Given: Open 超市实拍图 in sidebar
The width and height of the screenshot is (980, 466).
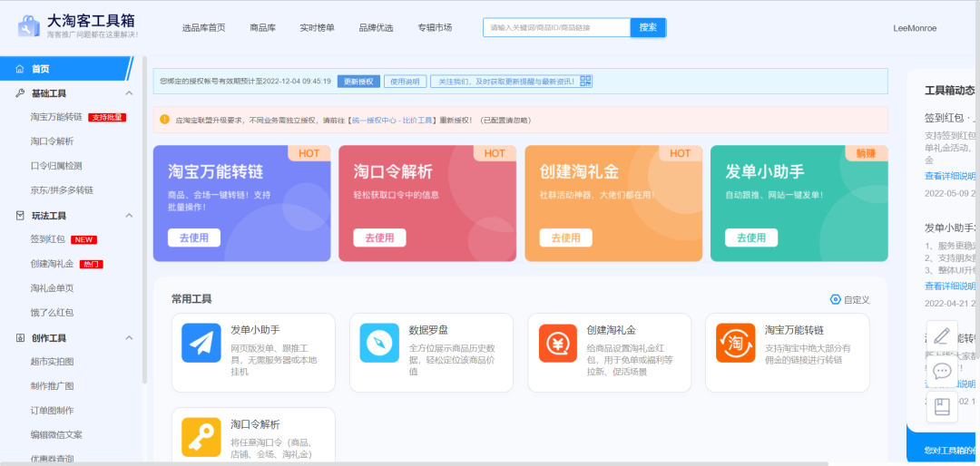Looking at the screenshot, I should pos(52,362).
